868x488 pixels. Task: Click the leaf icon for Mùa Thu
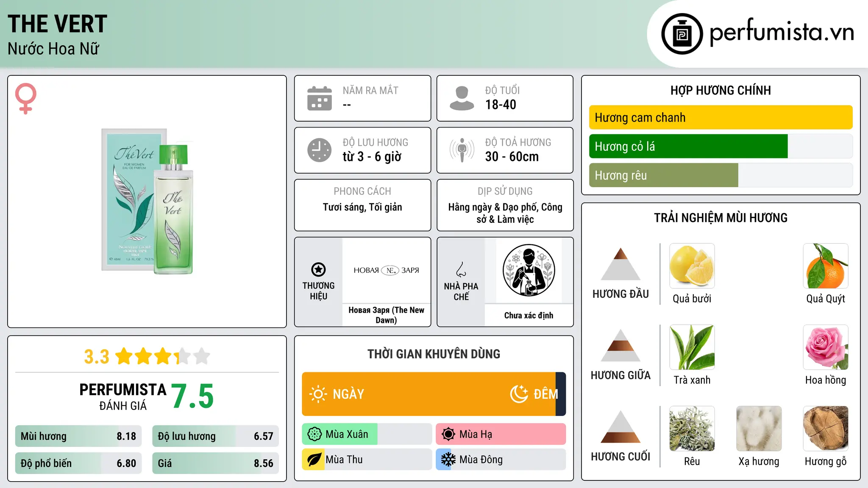[x=314, y=460]
